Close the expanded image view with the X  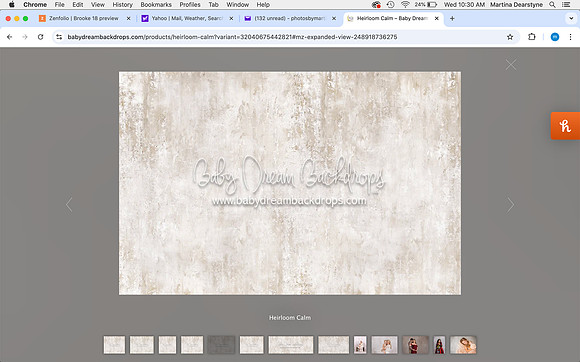tap(511, 65)
